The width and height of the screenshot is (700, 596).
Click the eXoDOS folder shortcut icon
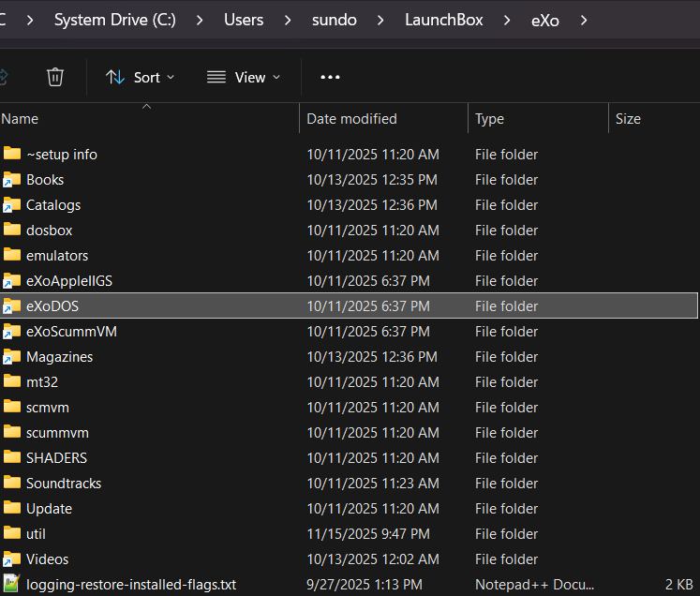tap(12, 305)
